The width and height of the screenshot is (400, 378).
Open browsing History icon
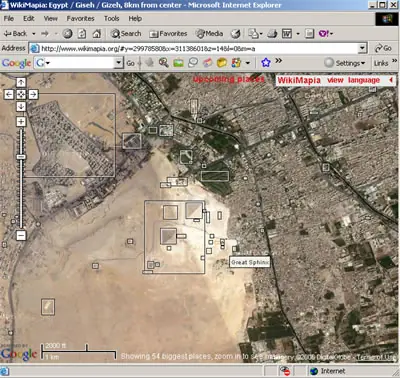click(x=236, y=33)
